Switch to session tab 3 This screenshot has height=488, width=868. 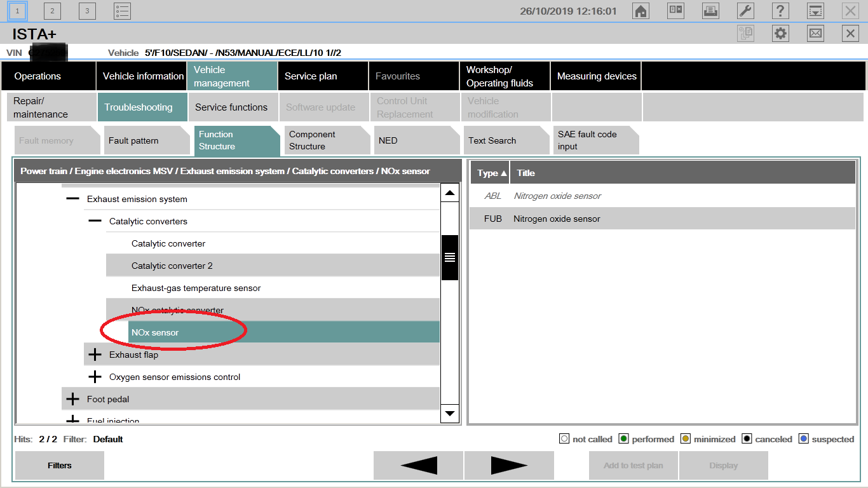pos(87,11)
